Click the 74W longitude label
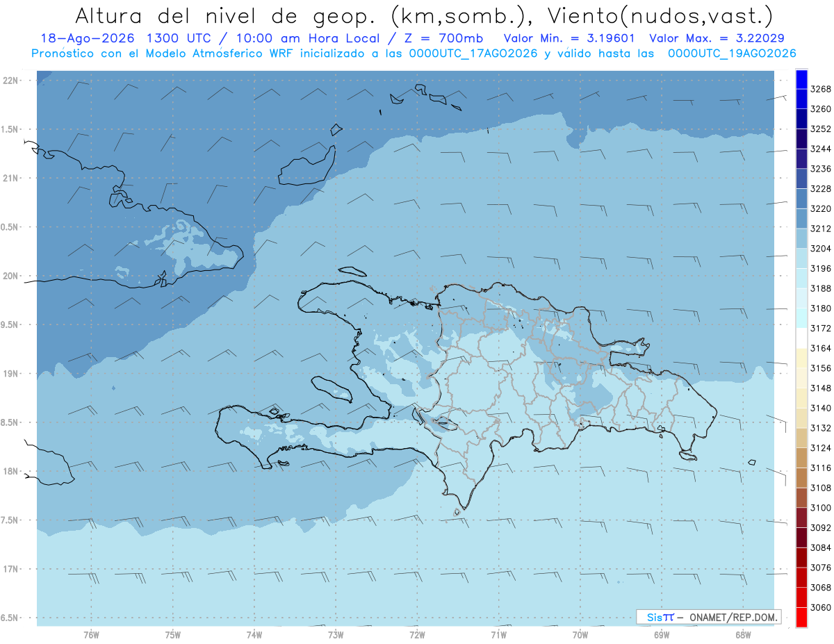 [x=254, y=635]
